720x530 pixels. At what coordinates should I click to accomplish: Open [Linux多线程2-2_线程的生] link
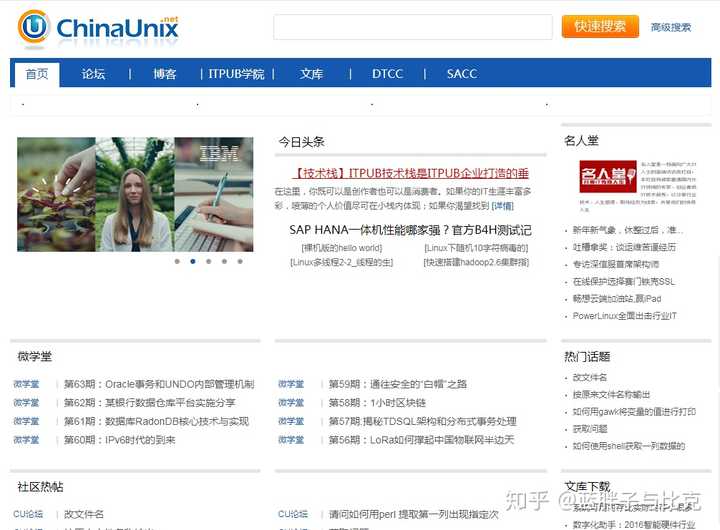pyautogui.click(x=342, y=262)
